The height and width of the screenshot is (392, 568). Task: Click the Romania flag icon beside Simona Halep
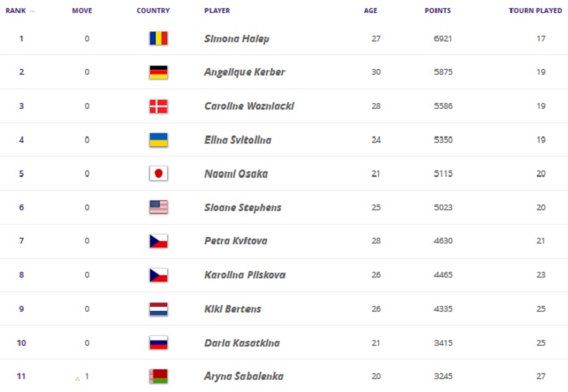(158, 38)
